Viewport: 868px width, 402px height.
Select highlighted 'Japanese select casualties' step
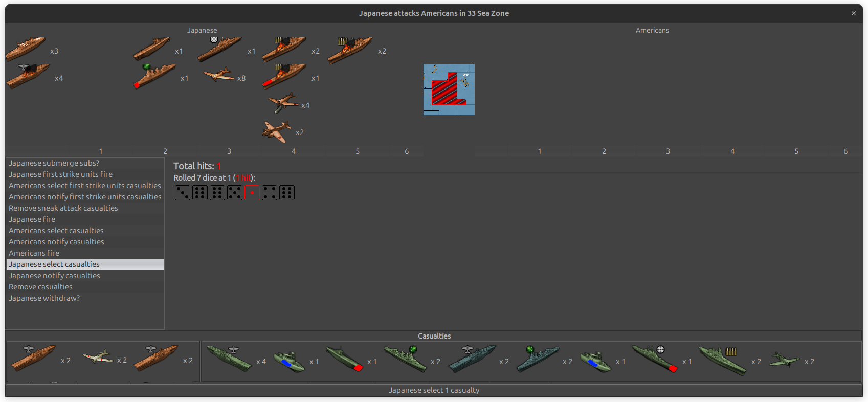pyautogui.click(x=85, y=264)
